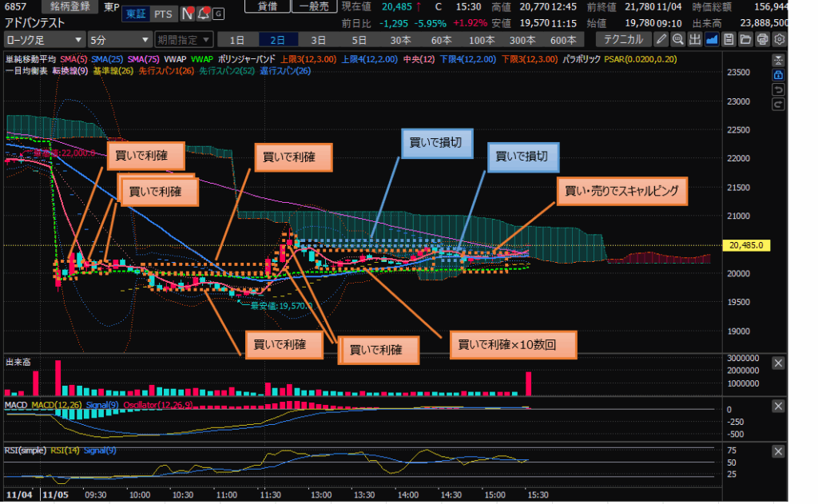The image size is (818, 504).
Task: Open the folder load icon
Action: (x=745, y=39)
